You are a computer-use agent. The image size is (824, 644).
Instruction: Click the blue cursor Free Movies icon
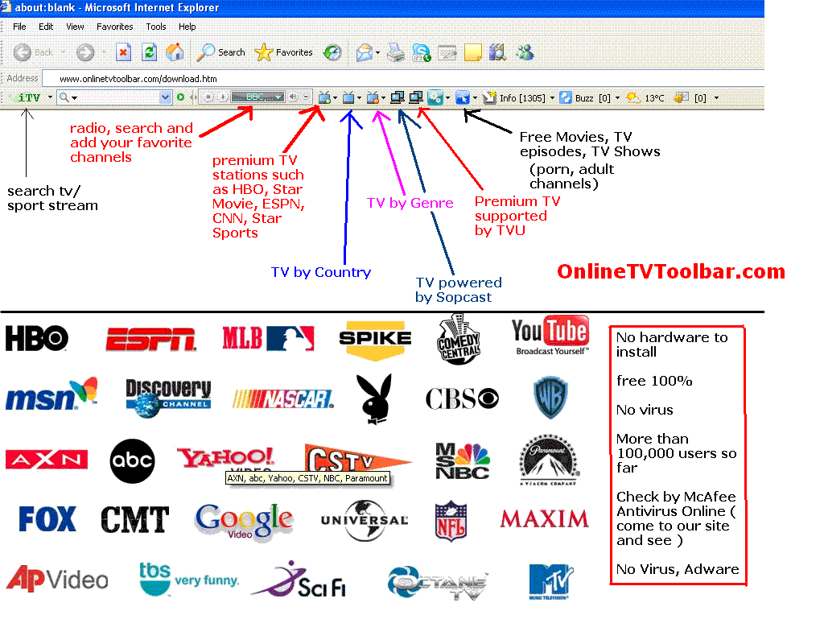click(x=463, y=97)
